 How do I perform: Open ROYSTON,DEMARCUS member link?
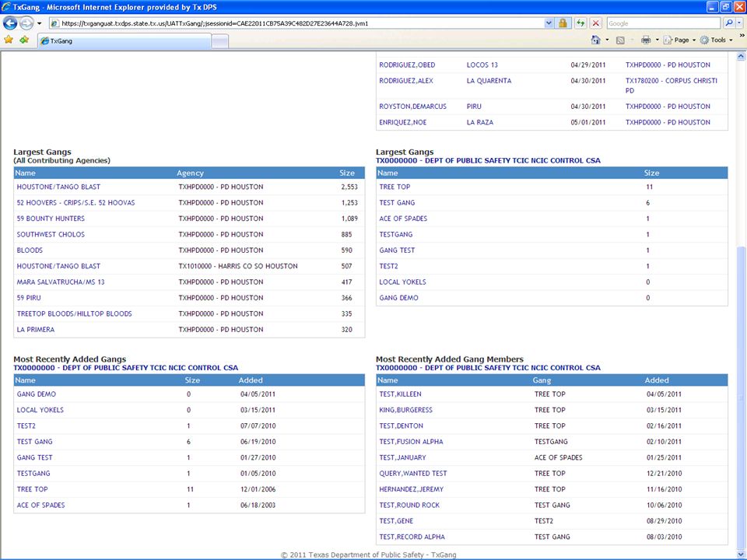click(x=412, y=107)
